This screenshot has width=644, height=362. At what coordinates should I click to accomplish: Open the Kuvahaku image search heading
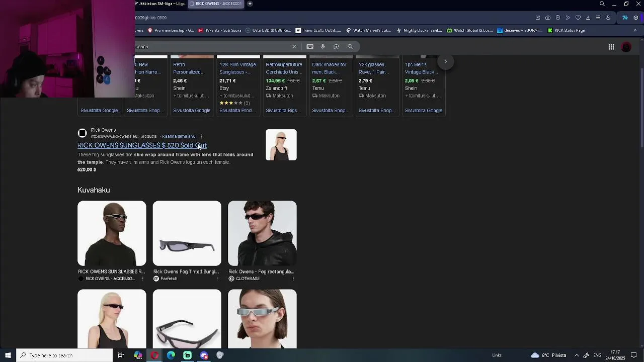click(x=94, y=190)
